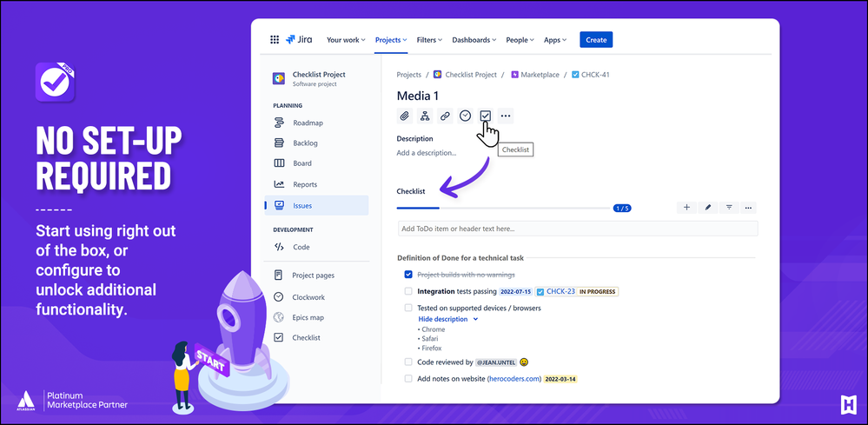868x425 pixels.
Task: Click the 2022-03-14 date tag
Action: (x=560, y=380)
